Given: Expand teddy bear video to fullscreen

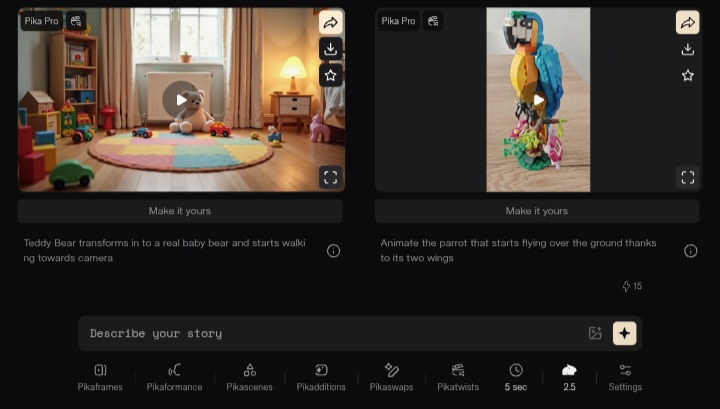Looking at the screenshot, I should [x=331, y=177].
